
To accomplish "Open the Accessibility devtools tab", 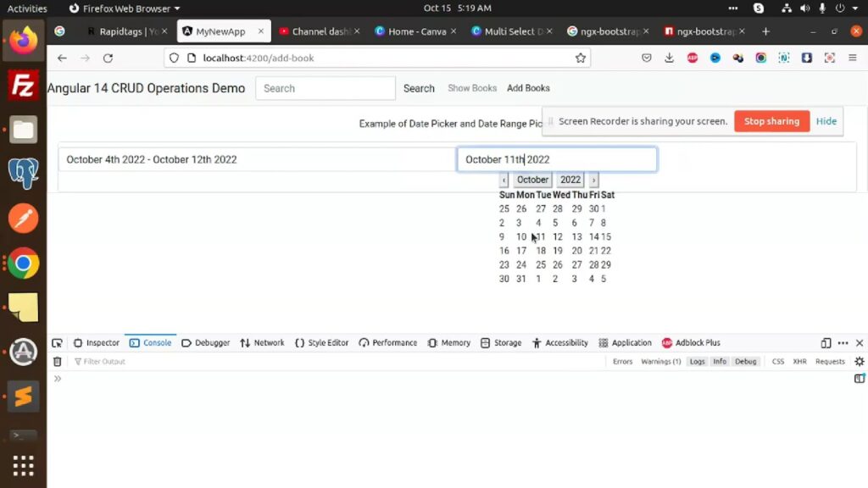I will pyautogui.click(x=559, y=343).
